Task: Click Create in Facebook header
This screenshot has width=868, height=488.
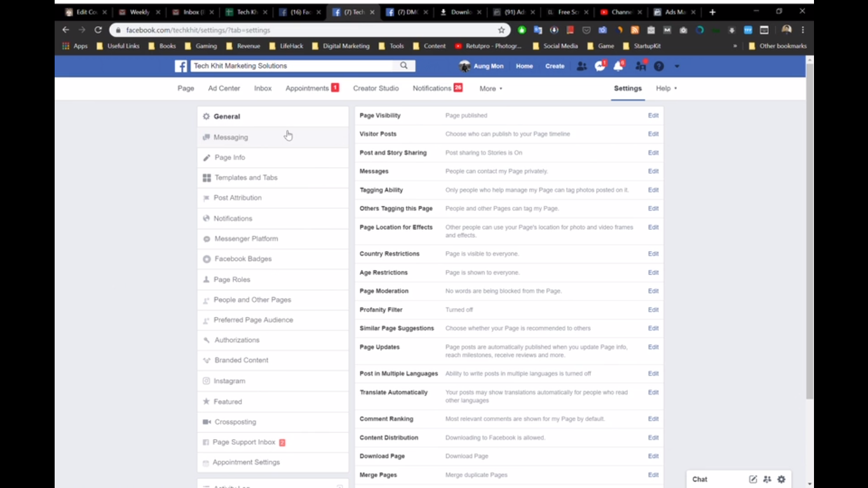Action: tap(555, 66)
